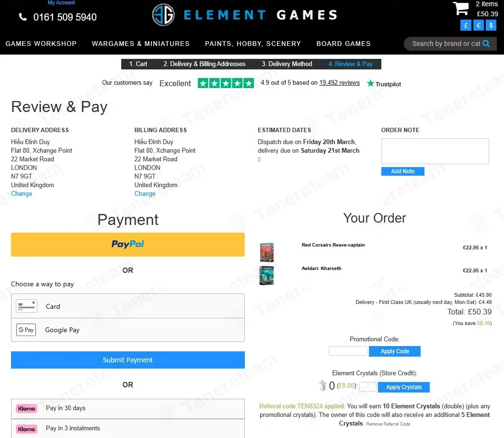Screen dimensions: 504x438
Task: Select Google Pay as payment method
Action: [x=127, y=330]
